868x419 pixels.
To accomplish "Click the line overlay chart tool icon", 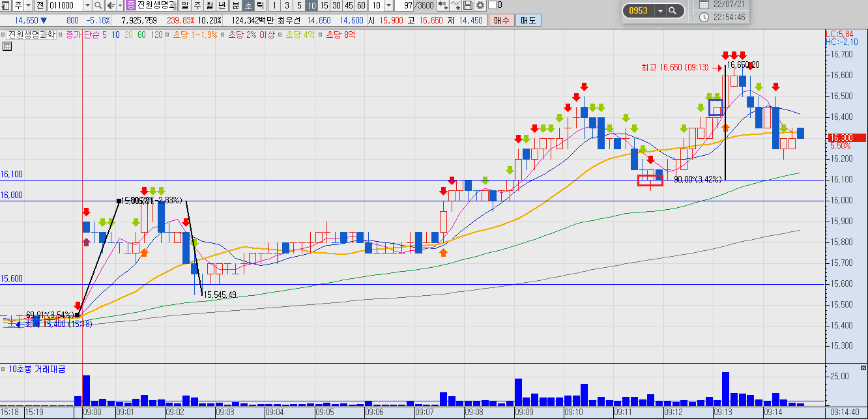I will click(x=456, y=5).
